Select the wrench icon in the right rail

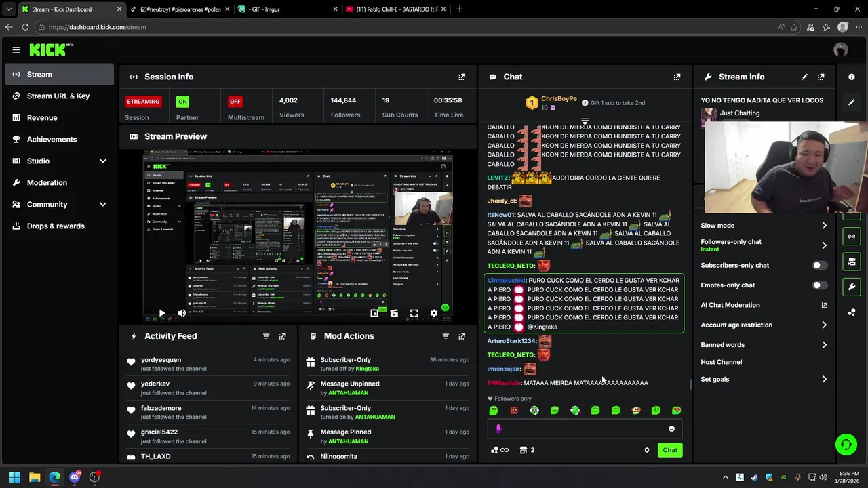(x=852, y=287)
